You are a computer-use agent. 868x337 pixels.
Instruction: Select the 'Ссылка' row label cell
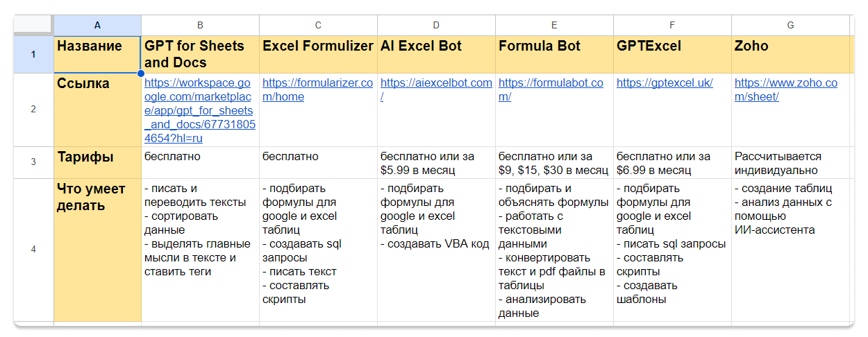coord(97,110)
